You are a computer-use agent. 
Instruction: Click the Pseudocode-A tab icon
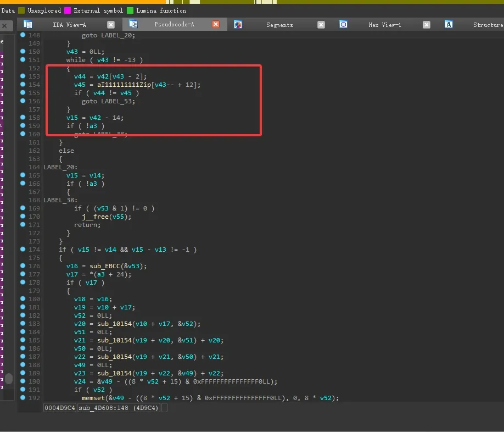tap(133, 24)
